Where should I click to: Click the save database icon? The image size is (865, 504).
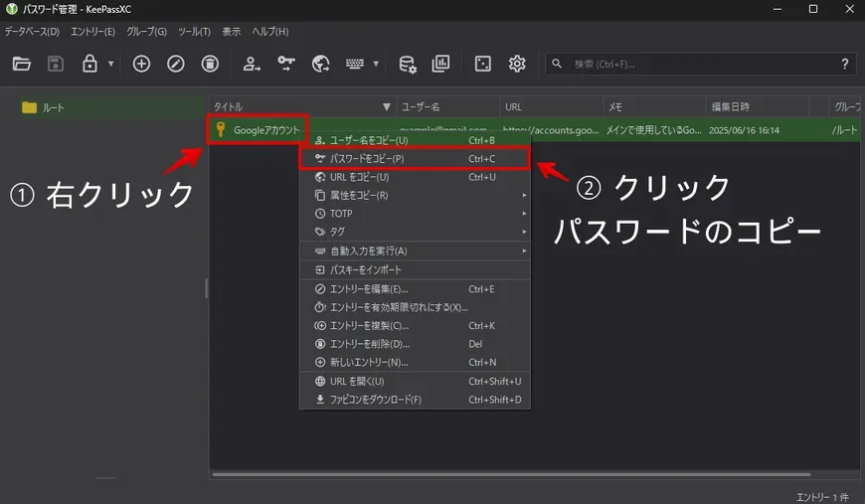point(55,64)
